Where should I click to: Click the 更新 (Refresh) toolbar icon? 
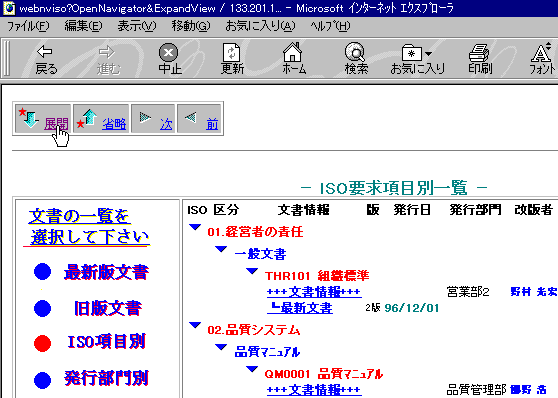(x=232, y=59)
